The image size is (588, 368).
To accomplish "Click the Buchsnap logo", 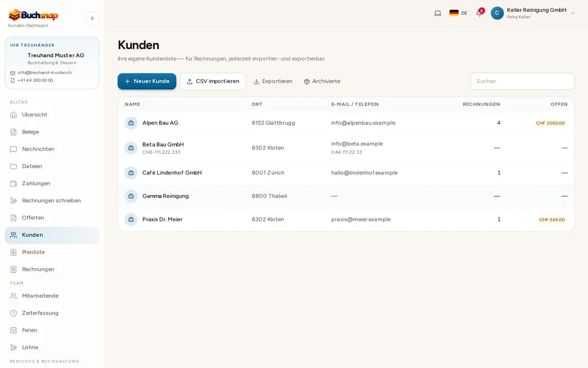I will [x=33, y=15].
